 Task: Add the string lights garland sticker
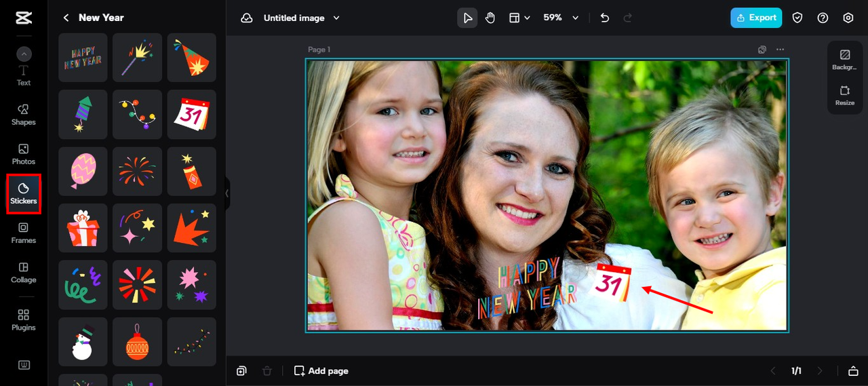137,115
